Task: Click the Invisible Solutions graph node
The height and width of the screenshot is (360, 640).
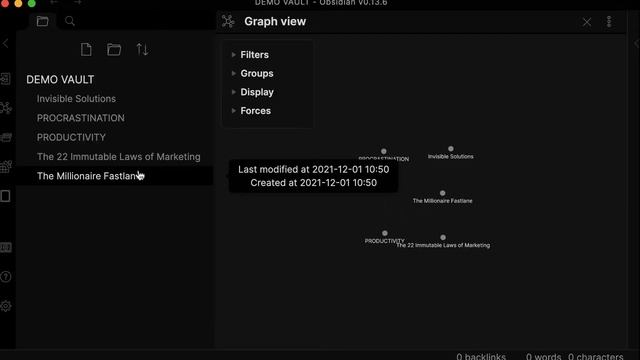Action: coord(451,149)
